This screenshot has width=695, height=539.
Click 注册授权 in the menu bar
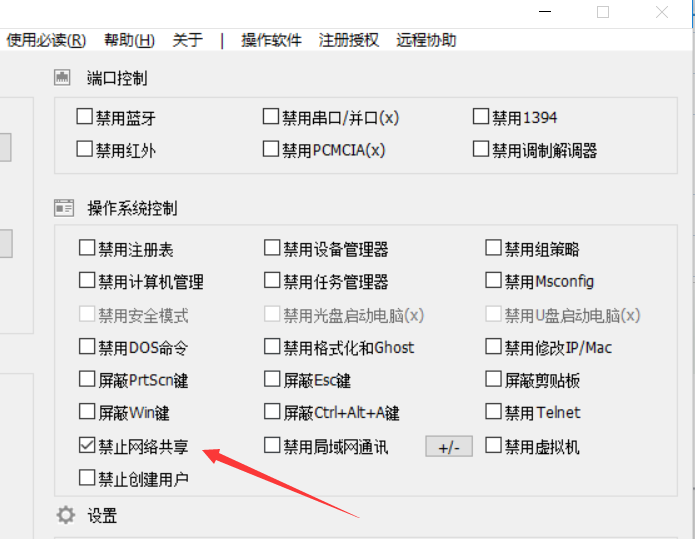(349, 40)
